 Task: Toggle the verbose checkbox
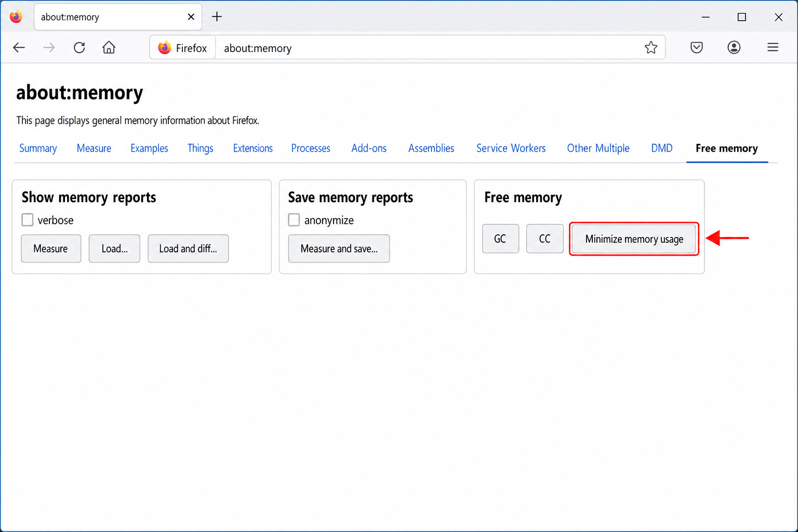tap(28, 220)
